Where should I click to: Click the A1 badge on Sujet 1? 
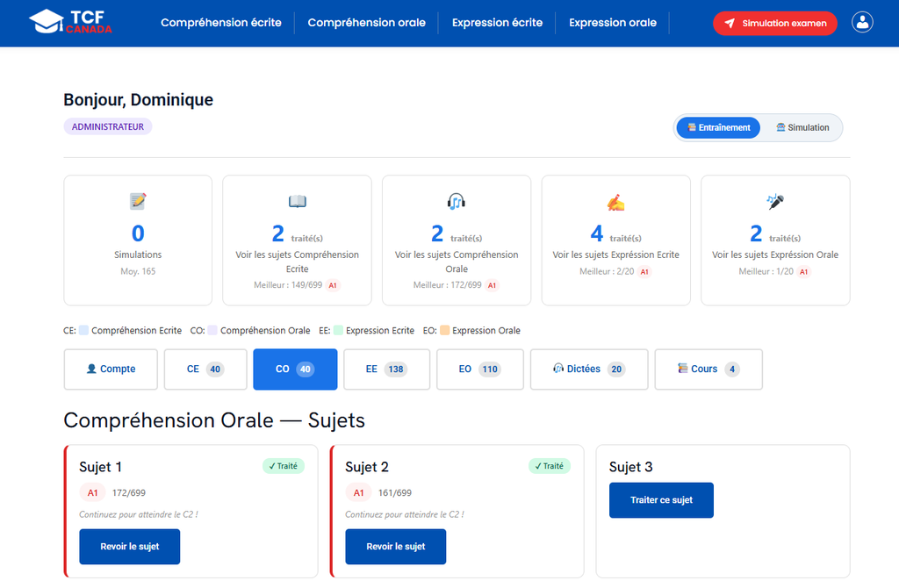[x=92, y=493]
